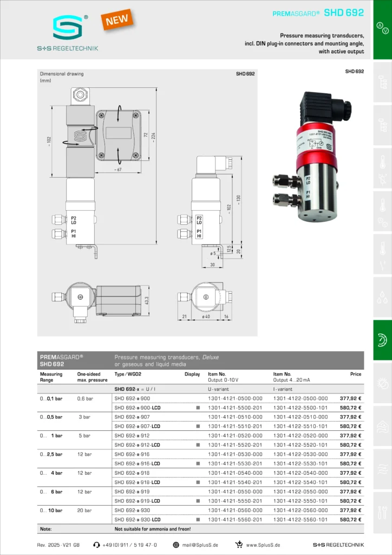Screen dimensions: 392x555
Task: Select item number 1301-4122-5530-101
Action: tap(300, 464)
